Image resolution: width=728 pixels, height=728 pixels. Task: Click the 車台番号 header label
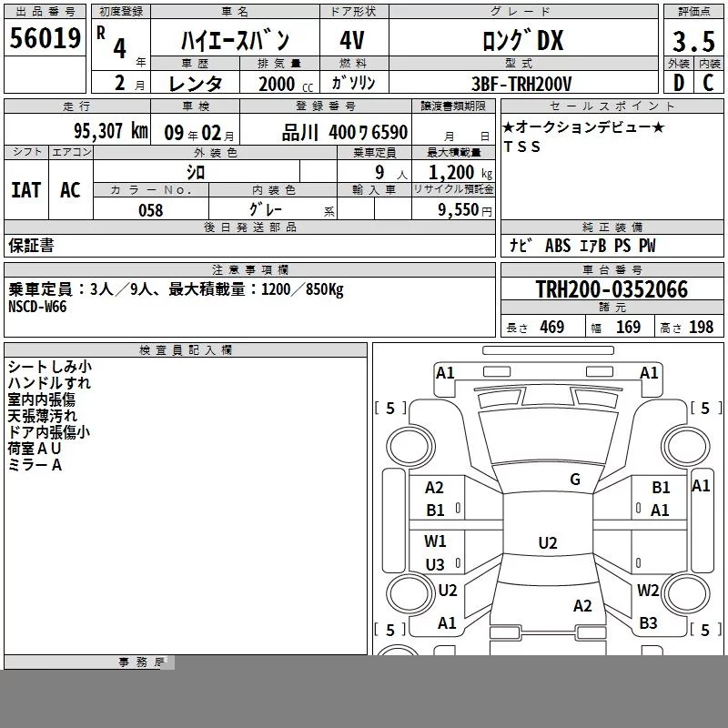pos(612,269)
